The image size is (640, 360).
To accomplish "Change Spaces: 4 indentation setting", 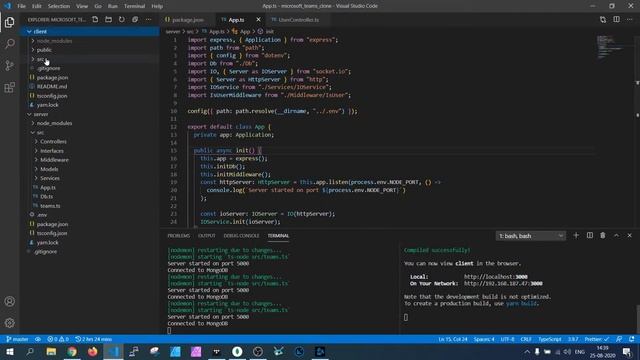I will coord(484,339).
